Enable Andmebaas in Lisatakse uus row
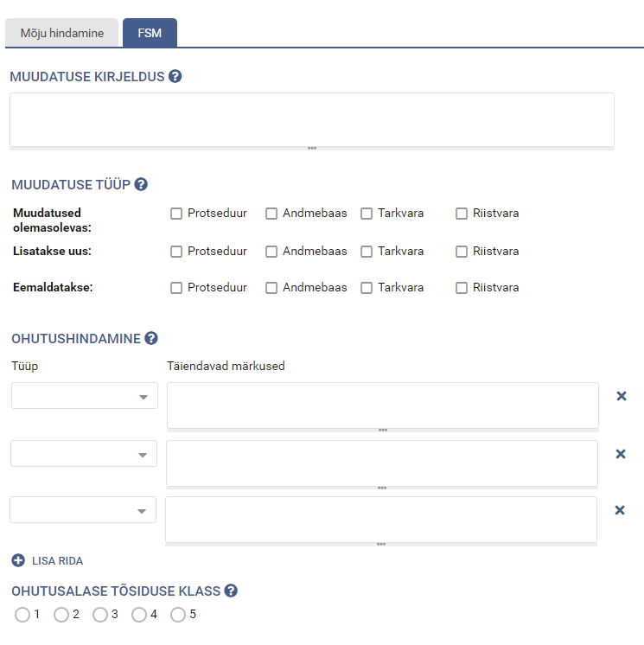 coord(271,252)
